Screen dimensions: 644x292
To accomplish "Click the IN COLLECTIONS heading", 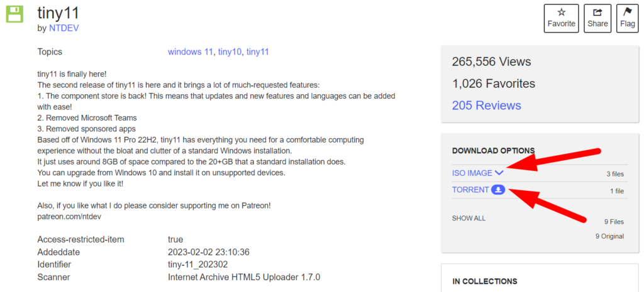I will tap(485, 281).
